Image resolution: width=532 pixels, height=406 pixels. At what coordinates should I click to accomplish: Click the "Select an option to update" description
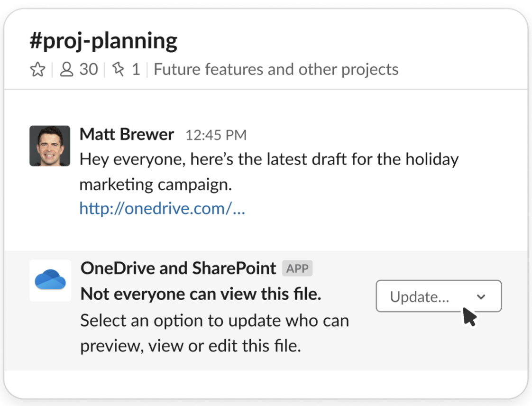tap(214, 321)
